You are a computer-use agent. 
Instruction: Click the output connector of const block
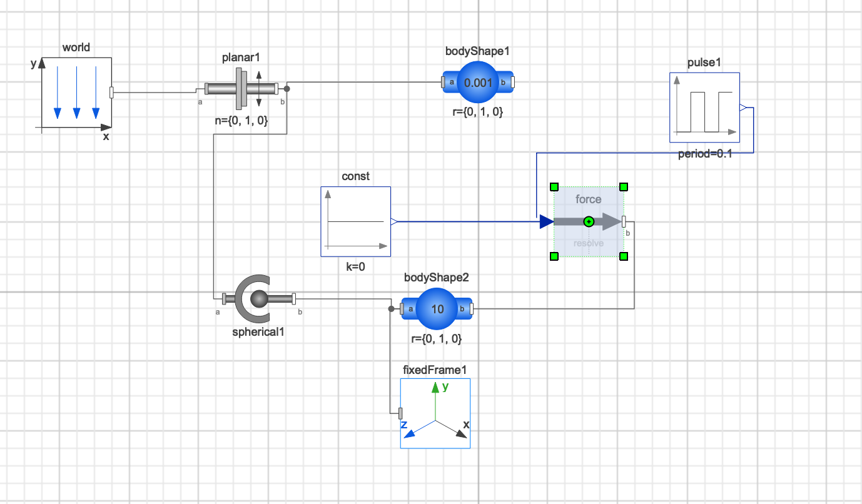394,221
